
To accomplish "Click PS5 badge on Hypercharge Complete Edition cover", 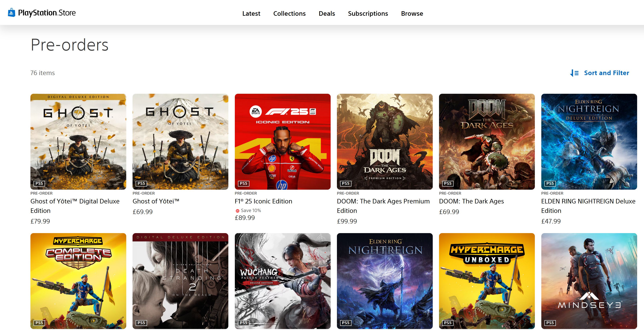I will coord(39,323).
